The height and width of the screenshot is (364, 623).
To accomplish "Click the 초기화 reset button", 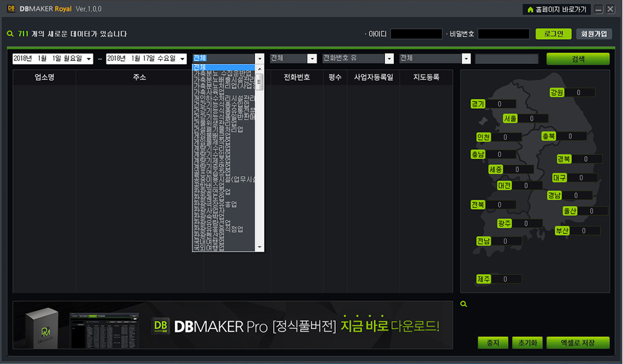I will pyautogui.click(x=527, y=343).
